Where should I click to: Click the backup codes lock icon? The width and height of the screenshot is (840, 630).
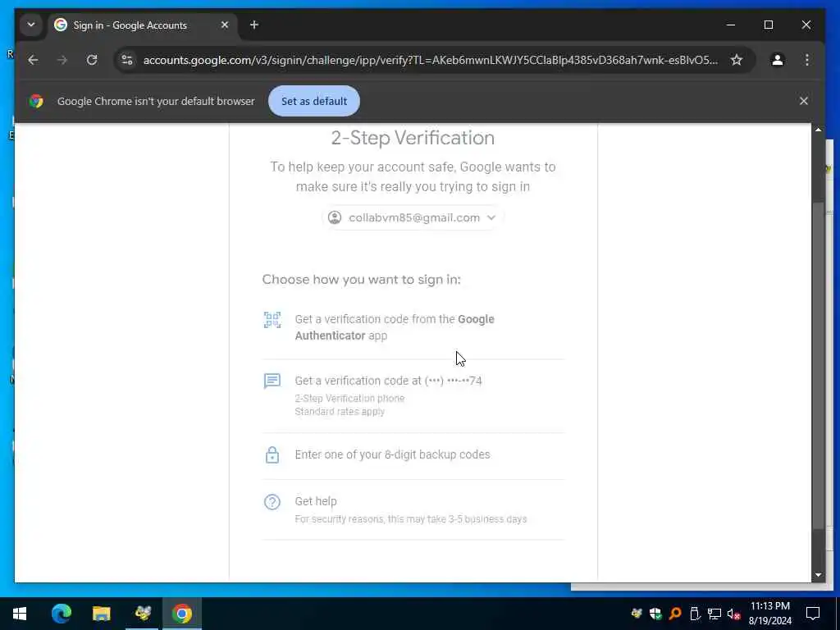[272, 454]
